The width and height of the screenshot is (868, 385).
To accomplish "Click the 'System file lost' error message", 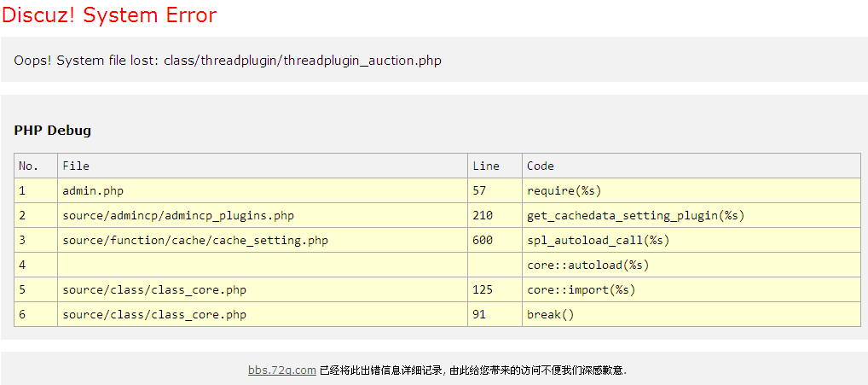I will 228,61.
